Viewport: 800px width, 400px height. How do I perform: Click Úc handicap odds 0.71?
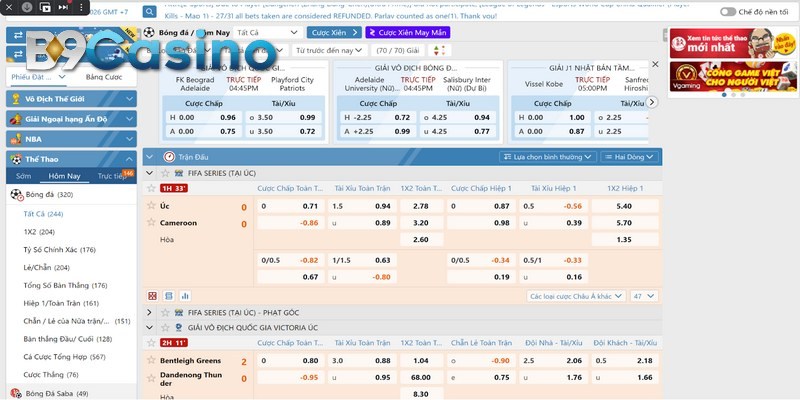291,207
